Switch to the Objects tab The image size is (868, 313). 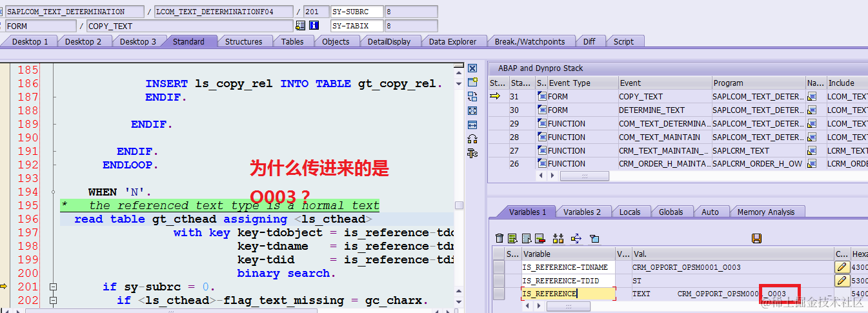(x=336, y=41)
